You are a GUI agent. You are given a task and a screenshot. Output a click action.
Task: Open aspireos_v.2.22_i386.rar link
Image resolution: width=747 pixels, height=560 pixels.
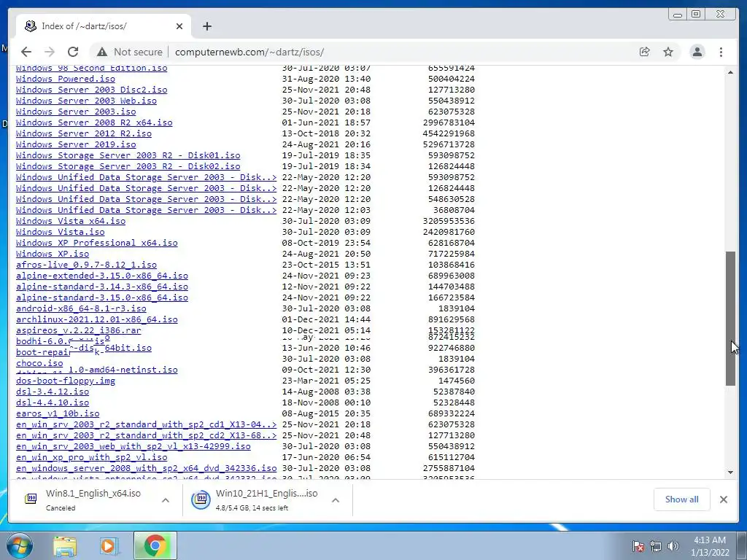pyautogui.click(x=79, y=330)
